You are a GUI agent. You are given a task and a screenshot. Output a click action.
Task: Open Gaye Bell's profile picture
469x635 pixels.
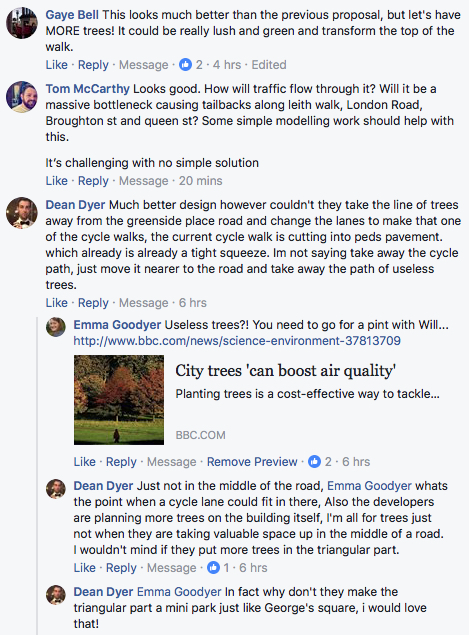[22, 23]
